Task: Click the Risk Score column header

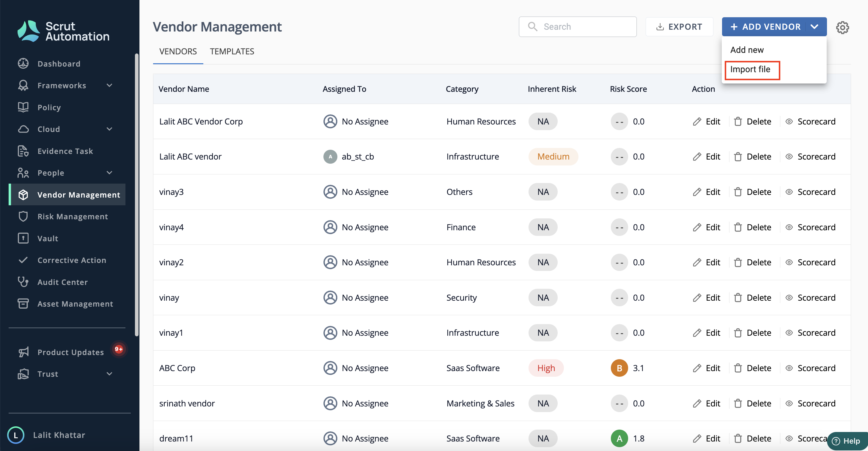Action: pyautogui.click(x=628, y=89)
